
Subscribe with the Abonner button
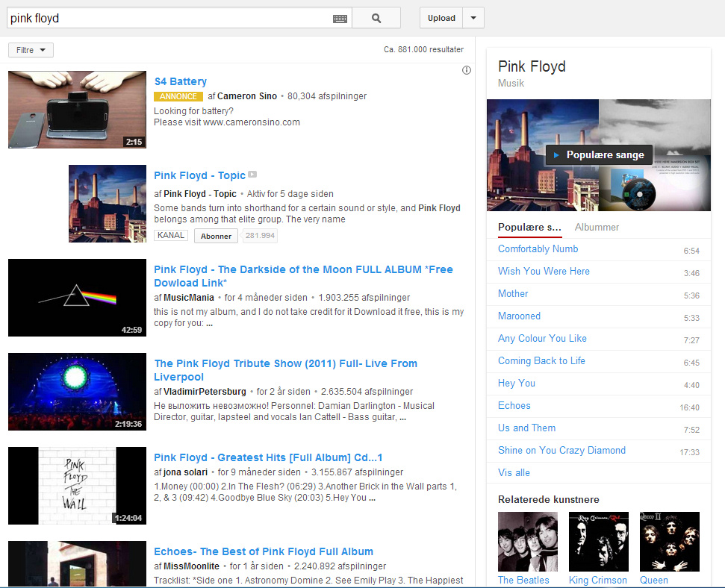point(216,236)
